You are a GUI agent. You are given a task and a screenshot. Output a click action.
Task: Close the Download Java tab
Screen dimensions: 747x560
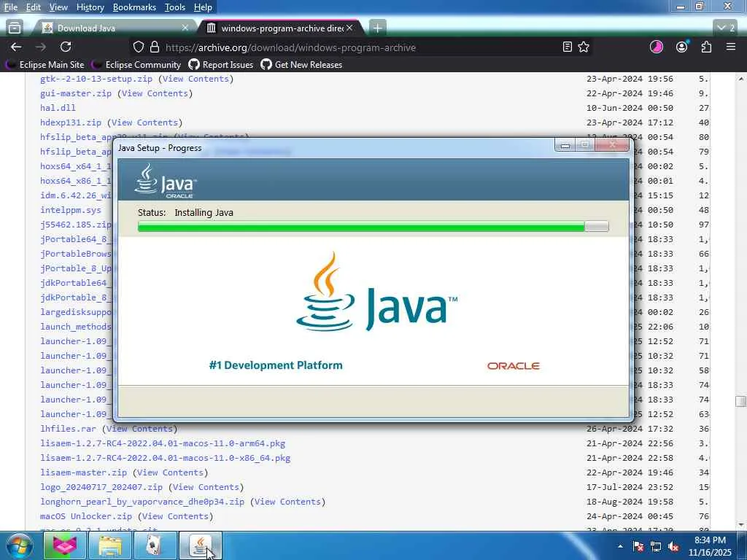click(185, 28)
